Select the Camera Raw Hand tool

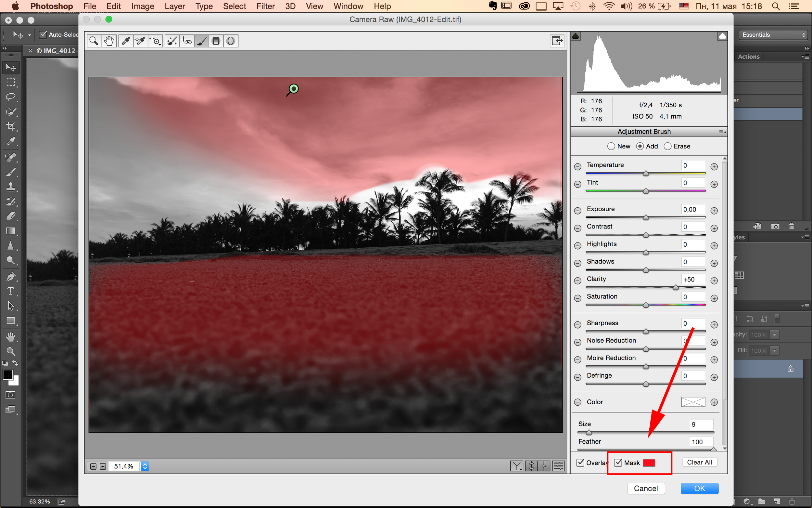pyautogui.click(x=109, y=41)
